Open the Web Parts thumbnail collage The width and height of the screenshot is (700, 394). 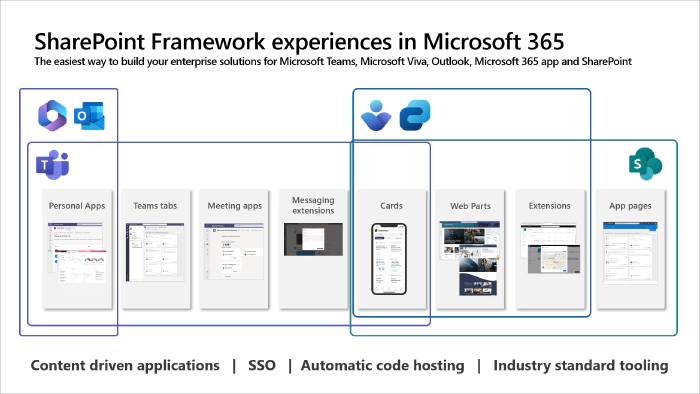pos(469,258)
